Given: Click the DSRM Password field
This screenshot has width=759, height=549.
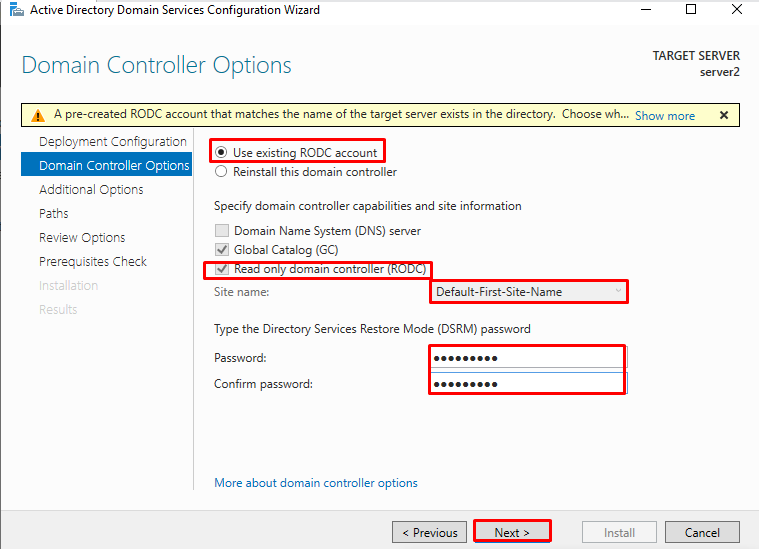Looking at the screenshot, I should (x=528, y=358).
